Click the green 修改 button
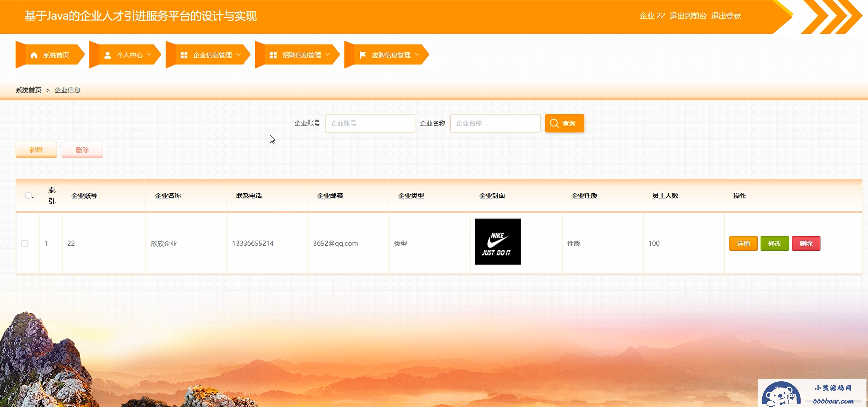Screen dimensions: 868x407 (775, 244)
